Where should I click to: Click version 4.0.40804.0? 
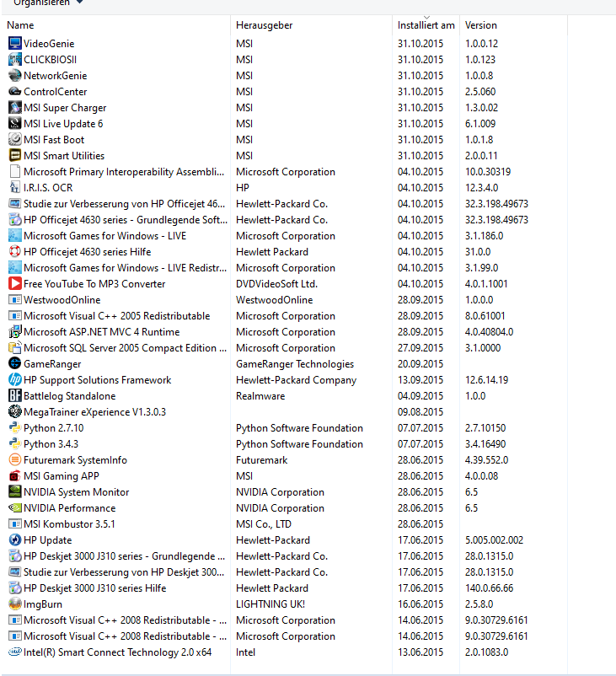(489, 331)
